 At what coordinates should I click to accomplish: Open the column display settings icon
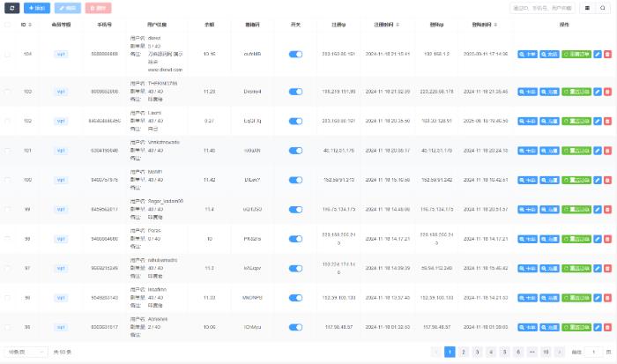click(x=588, y=7)
